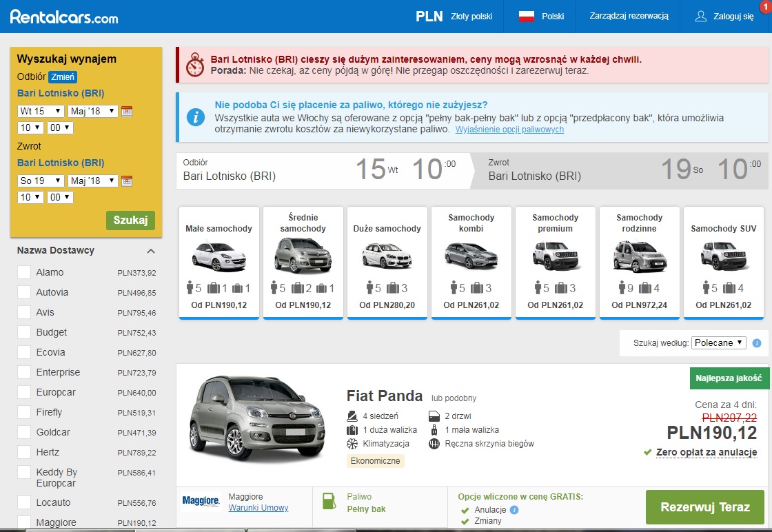
Task: Click Zero opłat za anulacje link
Action: [707, 452]
